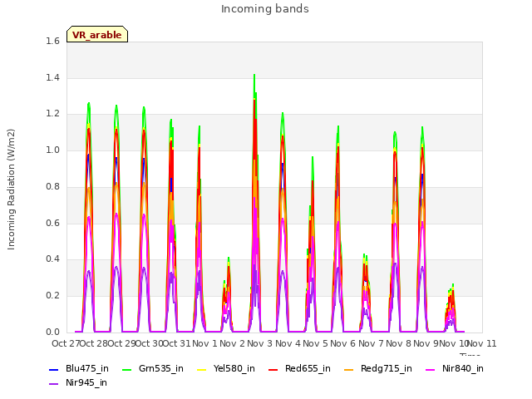Toggle the Nir945_in legend entry
The width and height of the screenshot is (532, 399).
(x=78, y=382)
